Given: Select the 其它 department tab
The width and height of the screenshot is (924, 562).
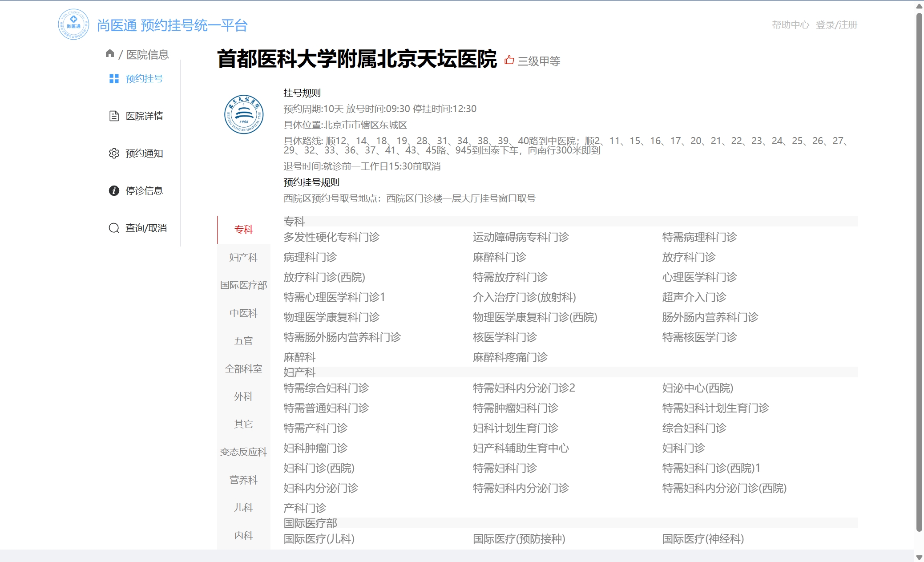Looking at the screenshot, I should coord(244,425).
